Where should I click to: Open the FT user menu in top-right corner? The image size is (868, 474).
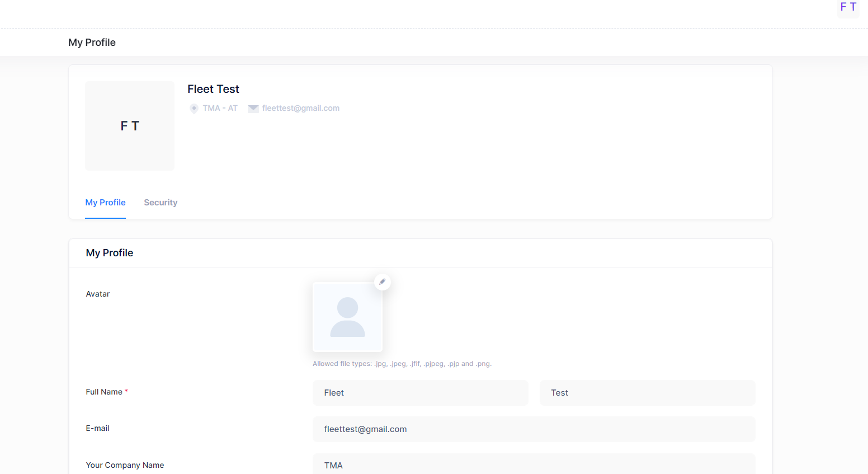(848, 8)
